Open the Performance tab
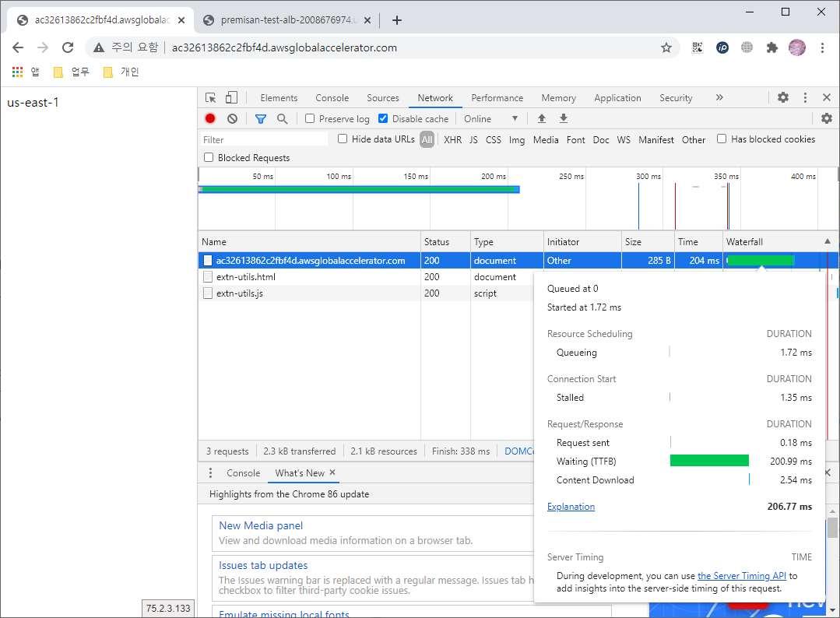This screenshot has width=840, height=618. tap(497, 98)
